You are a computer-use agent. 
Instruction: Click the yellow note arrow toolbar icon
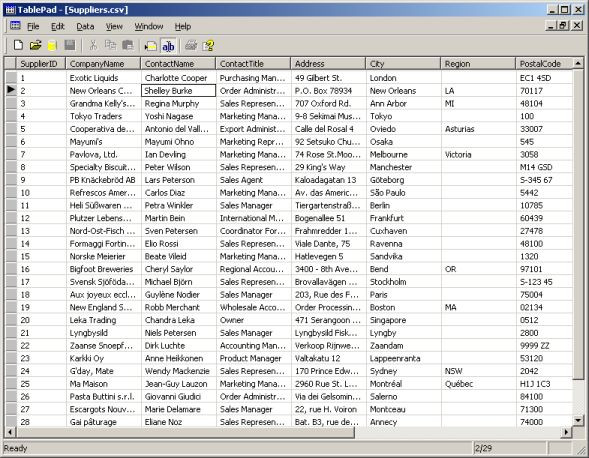coord(151,46)
